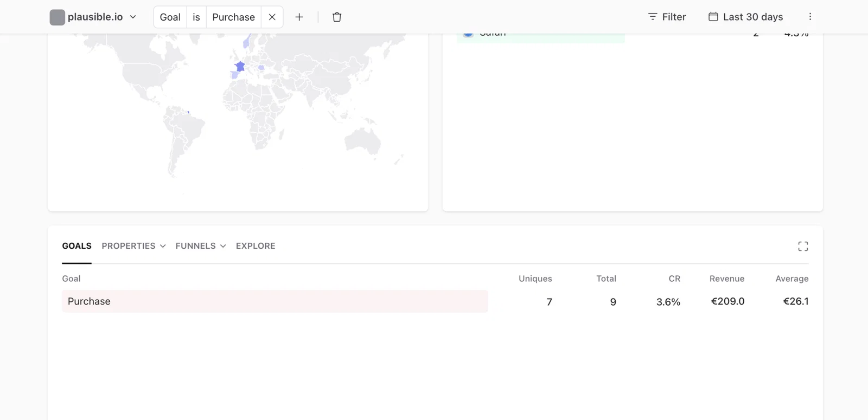Click the Average column header

792,279
